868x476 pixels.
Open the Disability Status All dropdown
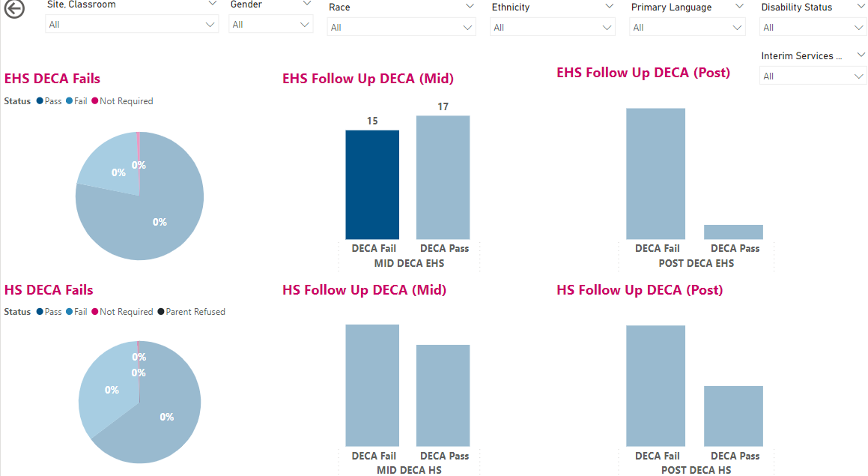click(813, 27)
